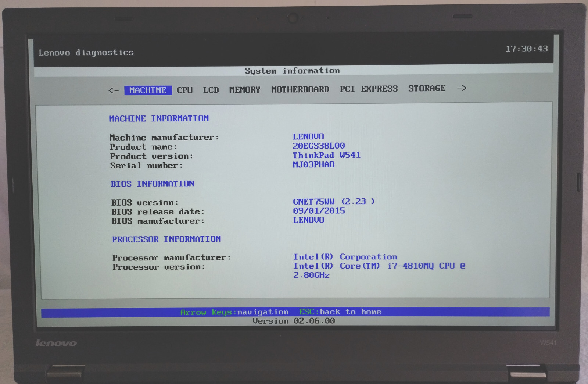588x384 pixels.
Task: Click the Lenovo diagnostics title
Action: pyautogui.click(x=86, y=53)
